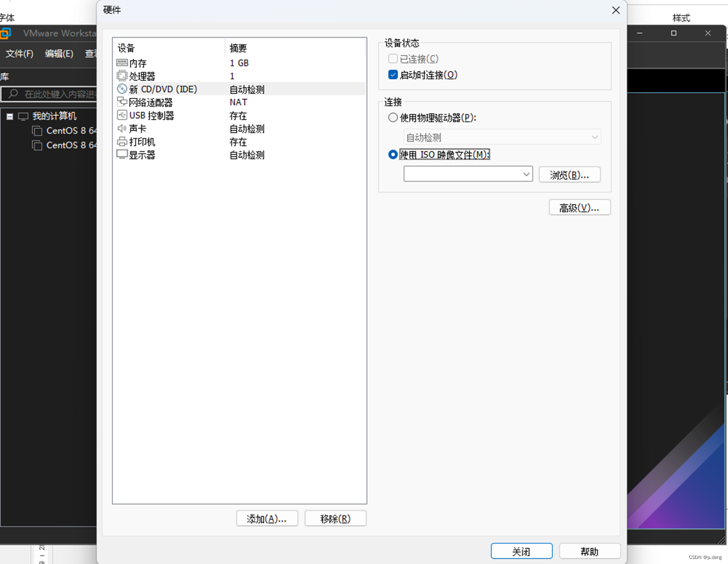Click the 帮助 button
The height and width of the screenshot is (564, 728).
590,551
